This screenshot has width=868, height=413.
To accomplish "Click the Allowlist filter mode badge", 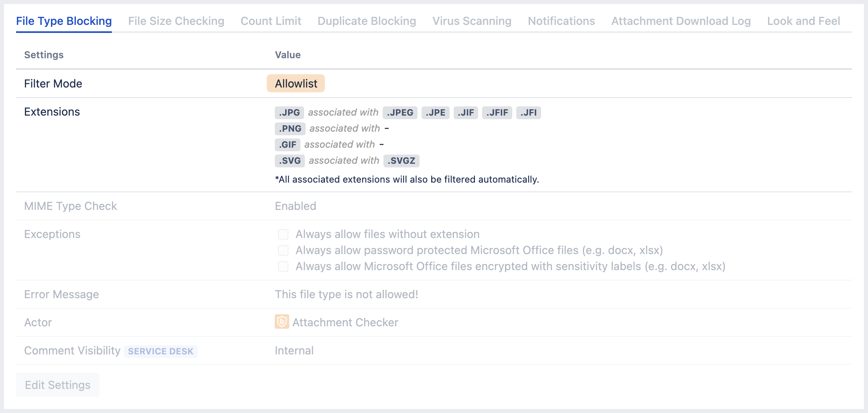I will pos(296,83).
